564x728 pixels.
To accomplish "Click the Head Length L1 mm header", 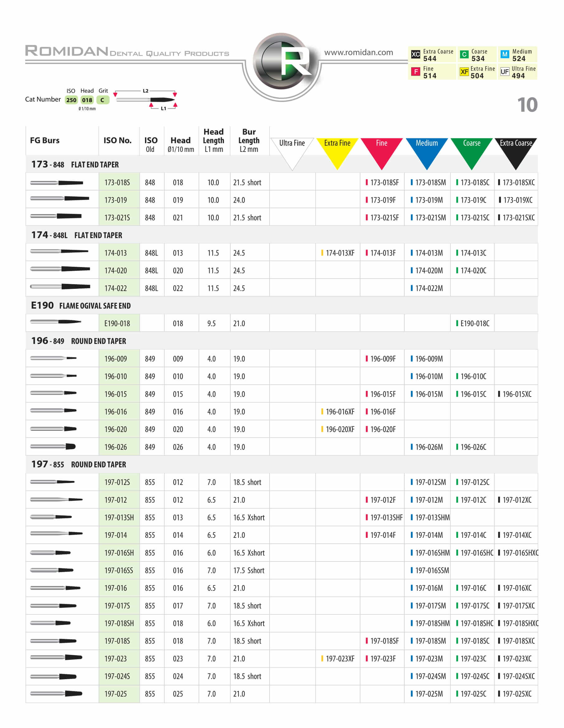I will pos(214,140).
